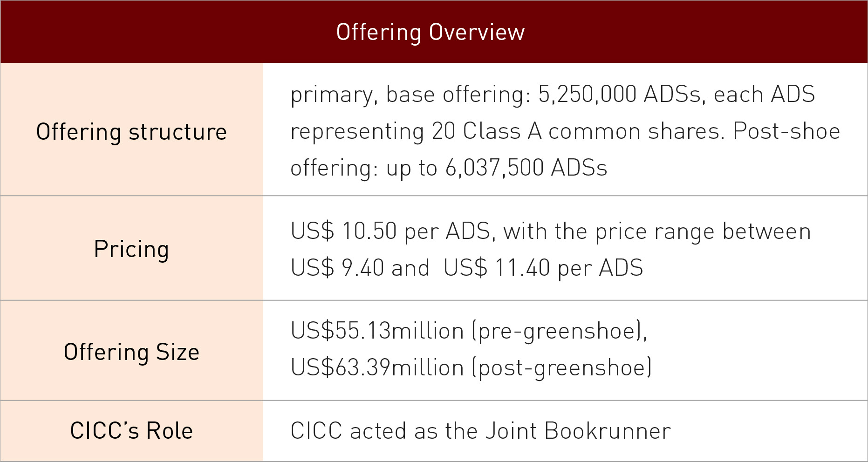Select the 'Offering structure' row label
868x462 pixels.
point(131,132)
